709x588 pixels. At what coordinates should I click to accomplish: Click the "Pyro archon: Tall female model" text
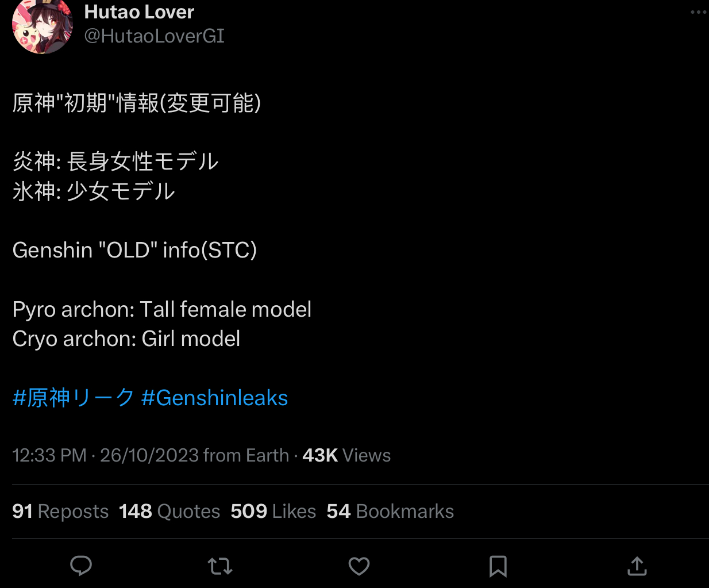click(x=162, y=309)
